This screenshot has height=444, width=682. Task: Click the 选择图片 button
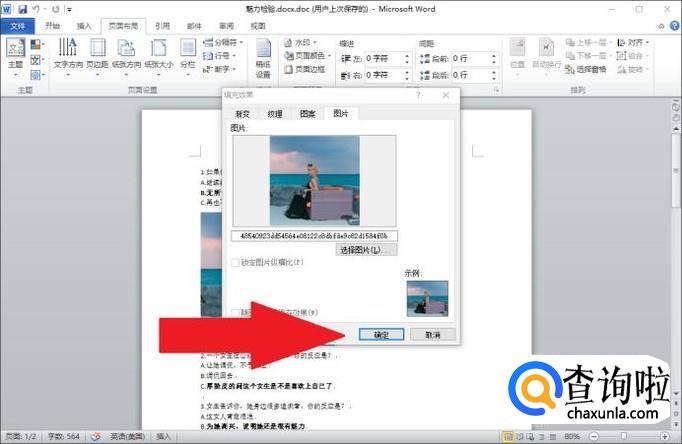(x=360, y=250)
